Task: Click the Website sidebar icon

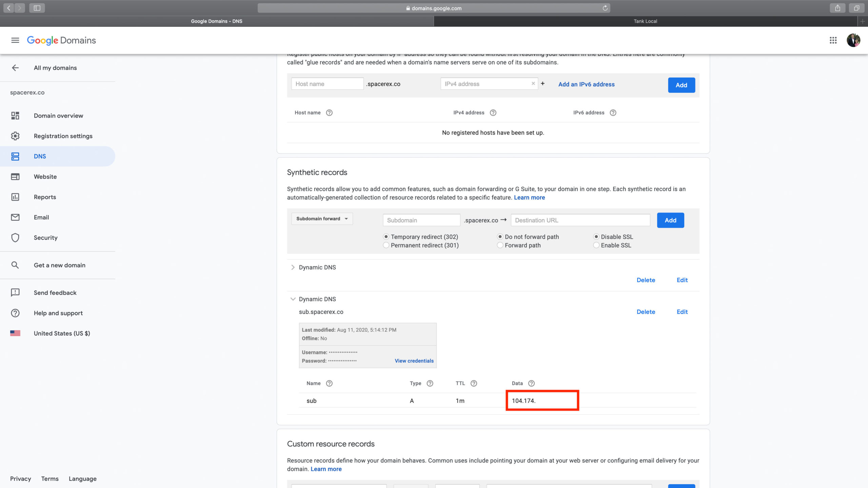Action: (x=15, y=177)
